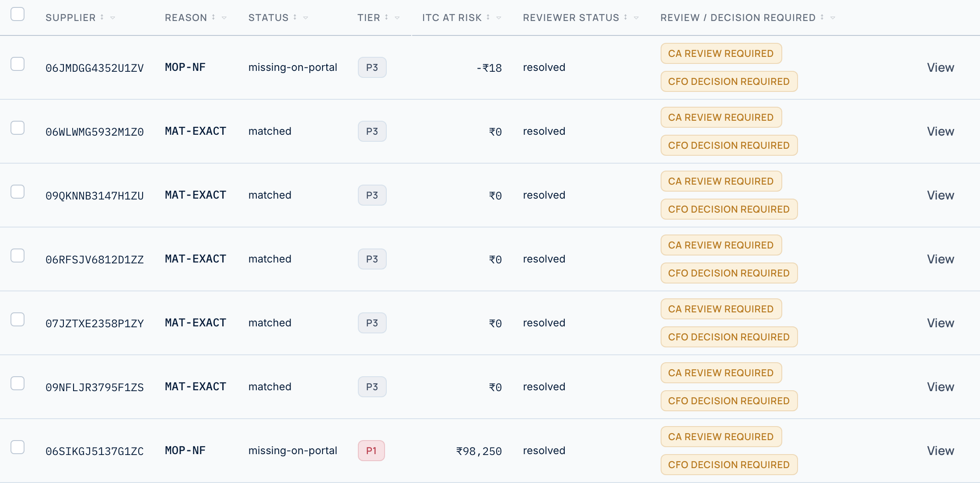Viewport: 980px width, 483px height.
Task: Open Status column filter dropdown
Action: (x=306, y=18)
